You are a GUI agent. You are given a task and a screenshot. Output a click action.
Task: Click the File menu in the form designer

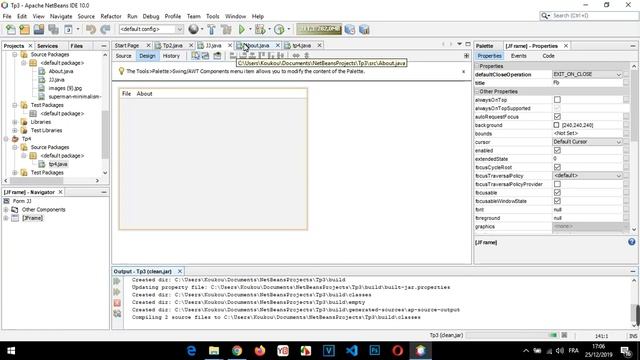pyautogui.click(x=127, y=94)
